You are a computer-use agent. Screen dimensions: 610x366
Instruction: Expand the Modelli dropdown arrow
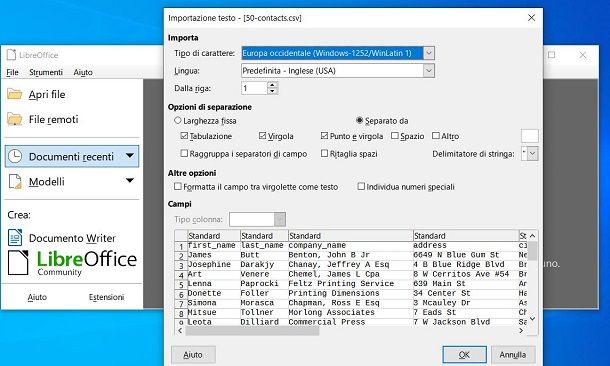130,180
